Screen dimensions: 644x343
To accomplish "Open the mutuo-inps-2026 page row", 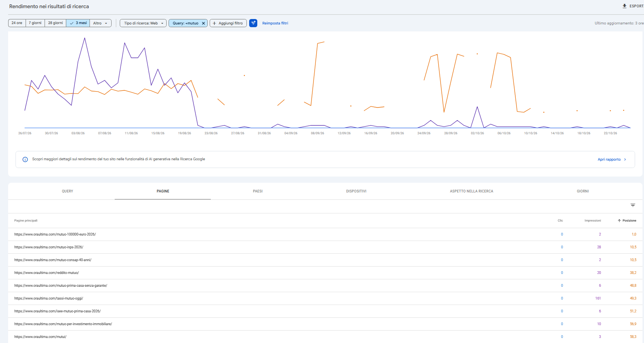I will (325, 247).
